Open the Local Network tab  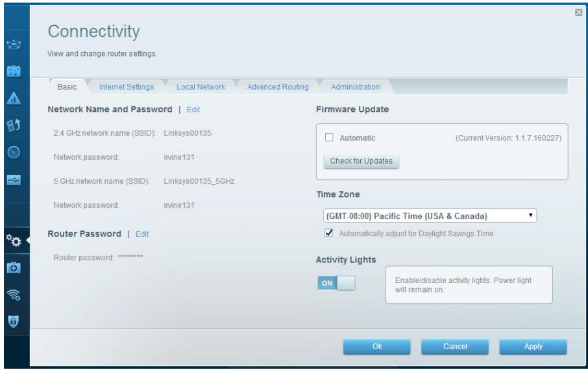click(x=201, y=87)
